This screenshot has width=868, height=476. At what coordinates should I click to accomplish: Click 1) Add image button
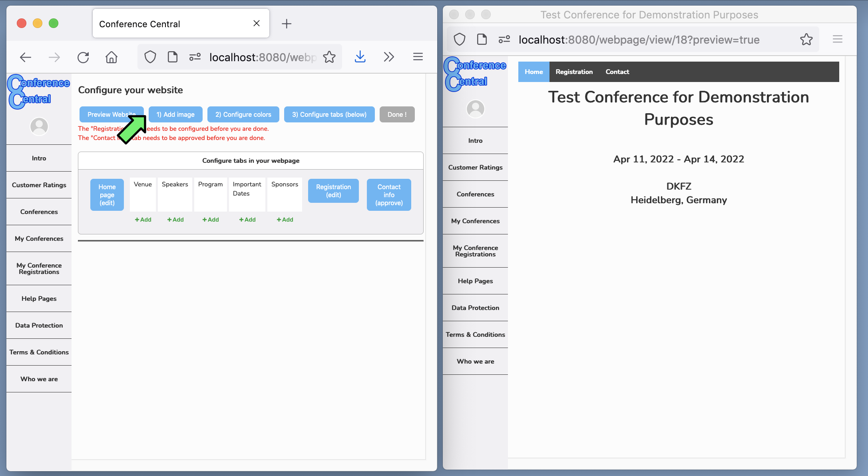(x=175, y=114)
